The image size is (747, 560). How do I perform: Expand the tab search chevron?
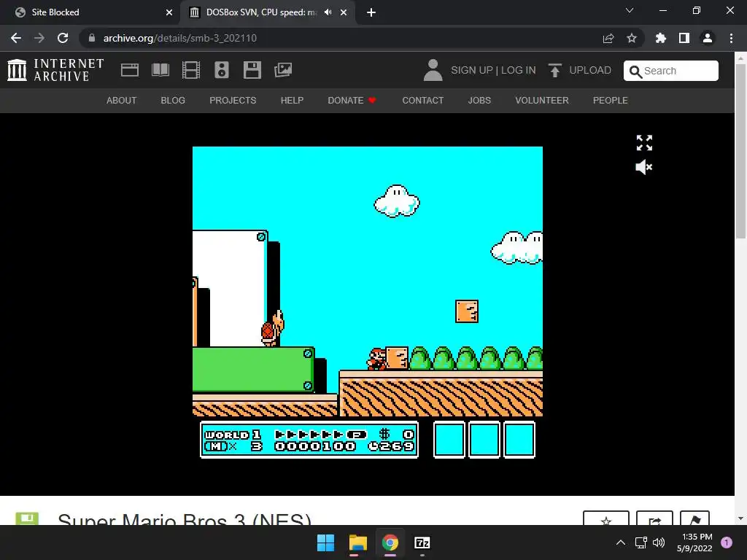pos(630,10)
